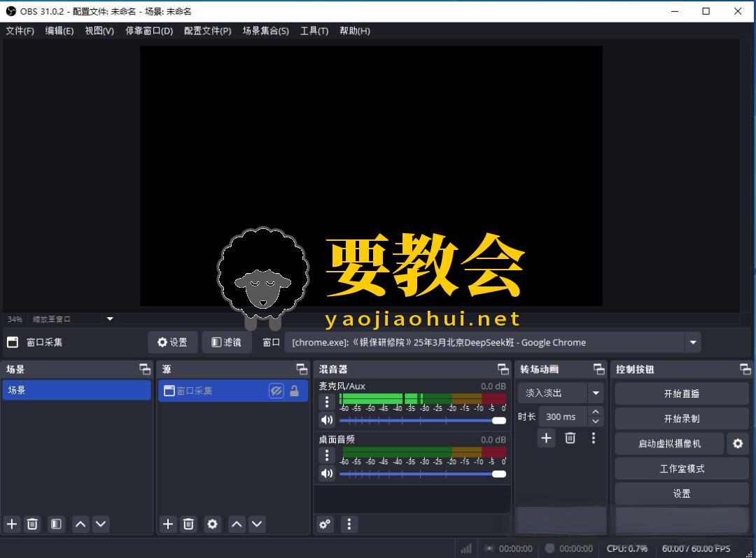Open the 场景集合(S) menu
Screen dimensions: 756x558
click(x=266, y=31)
